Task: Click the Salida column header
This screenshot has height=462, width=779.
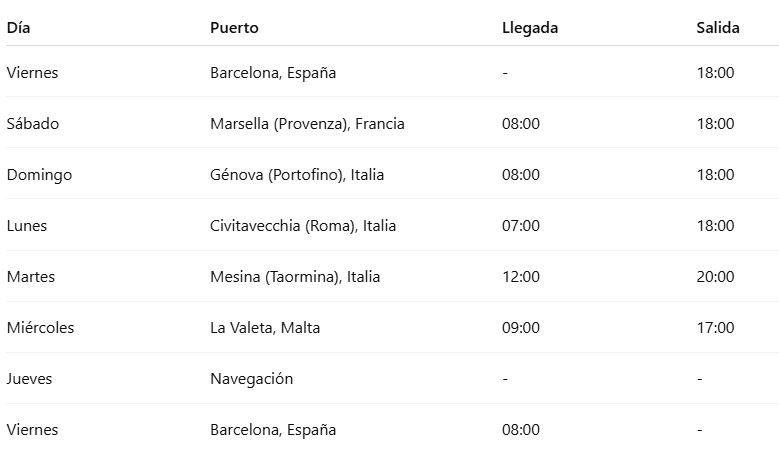Action: [717, 28]
